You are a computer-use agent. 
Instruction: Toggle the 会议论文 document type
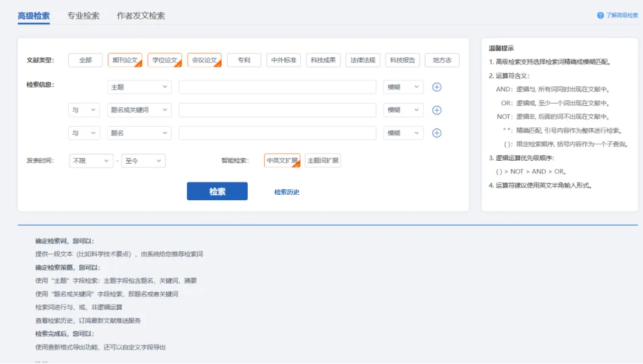point(204,60)
